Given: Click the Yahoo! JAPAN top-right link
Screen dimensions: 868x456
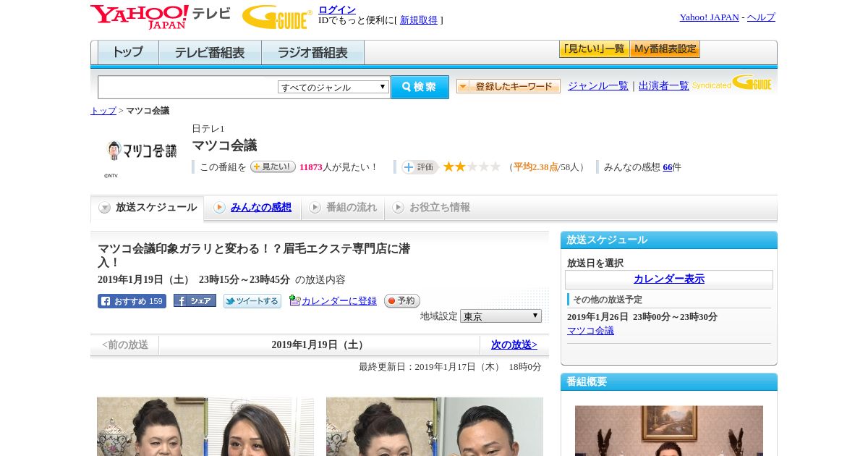Looking at the screenshot, I should pos(710,17).
